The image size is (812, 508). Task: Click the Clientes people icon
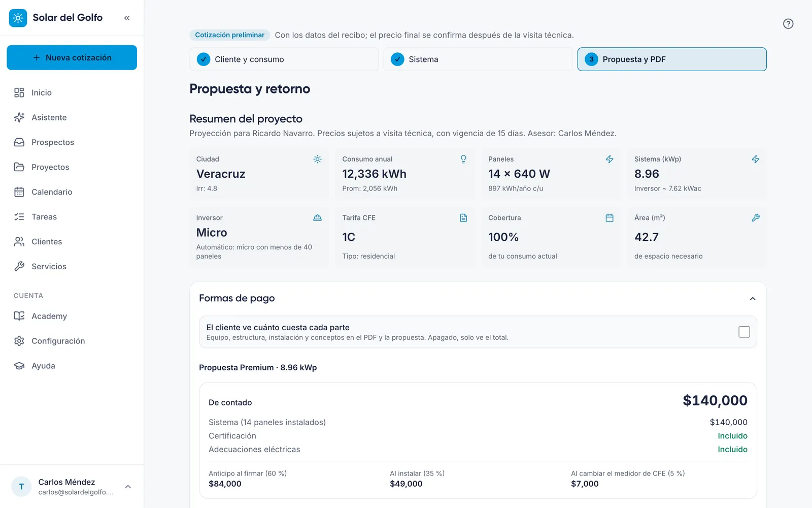click(19, 242)
